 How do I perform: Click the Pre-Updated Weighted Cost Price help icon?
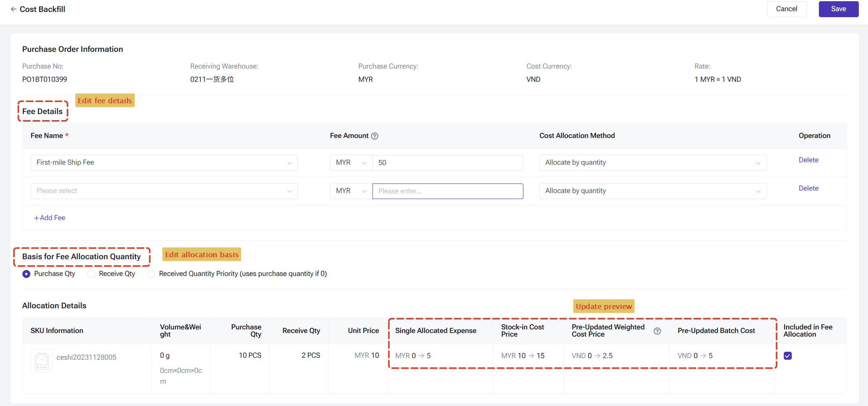(x=657, y=331)
